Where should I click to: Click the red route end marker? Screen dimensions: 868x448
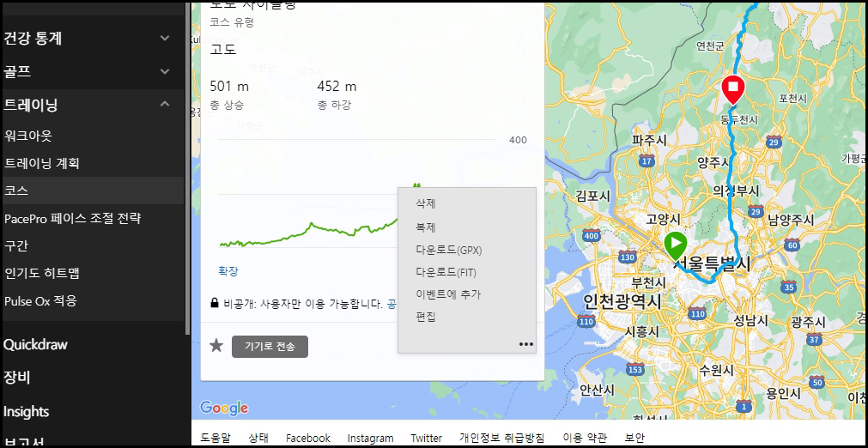[x=733, y=91]
